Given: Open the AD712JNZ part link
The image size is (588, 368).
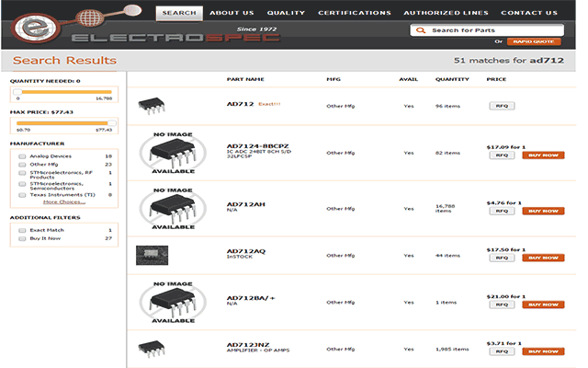Looking at the screenshot, I should tap(248, 345).
